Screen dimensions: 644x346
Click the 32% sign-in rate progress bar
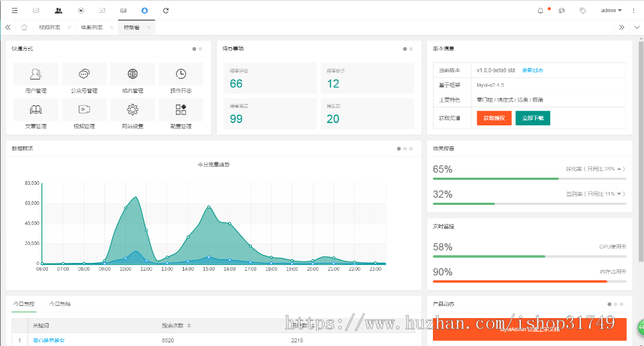click(x=530, y=203)
